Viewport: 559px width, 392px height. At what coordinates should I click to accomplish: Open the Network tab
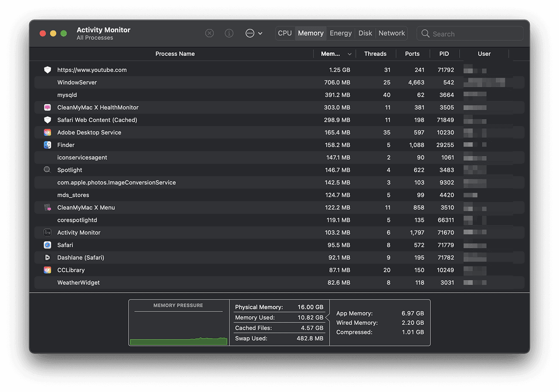click(392, 33)
